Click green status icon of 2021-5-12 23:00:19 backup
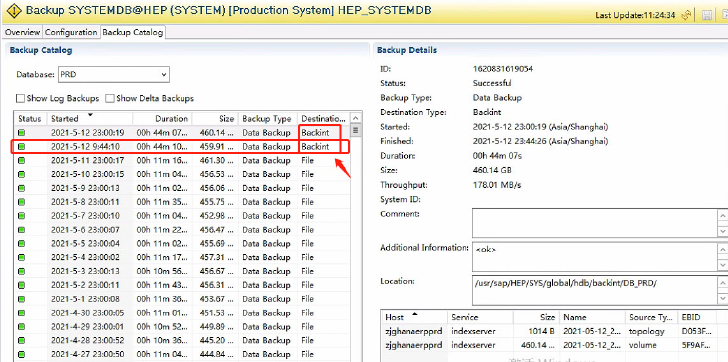This screenshot has height=362, width=728. click(x=21, y=133)
